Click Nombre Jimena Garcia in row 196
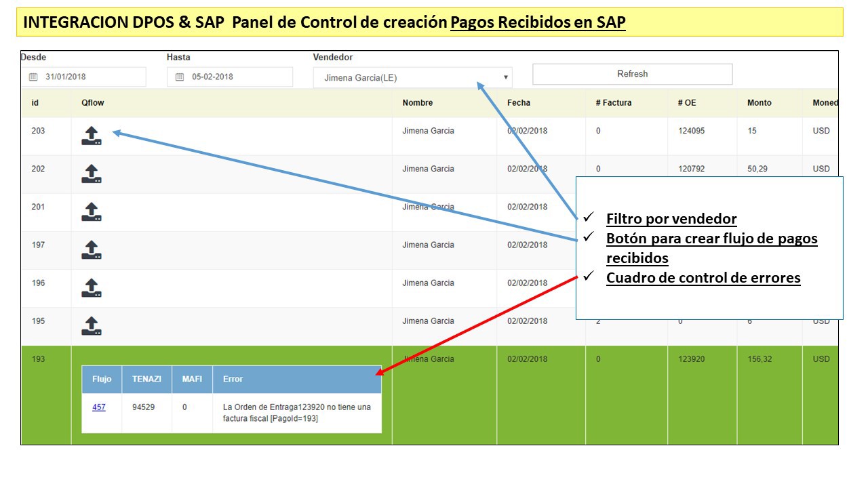The image size is (868, 488). [x=428, y=283]
